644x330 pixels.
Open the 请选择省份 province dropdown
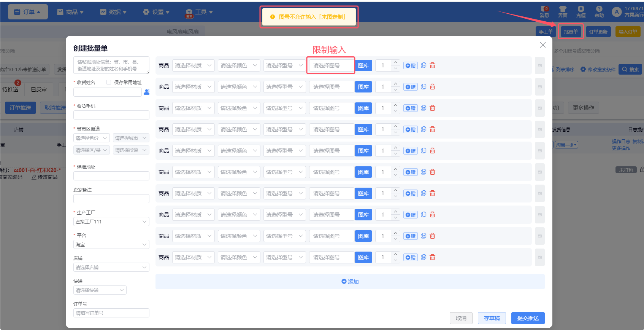click(92, 138)
